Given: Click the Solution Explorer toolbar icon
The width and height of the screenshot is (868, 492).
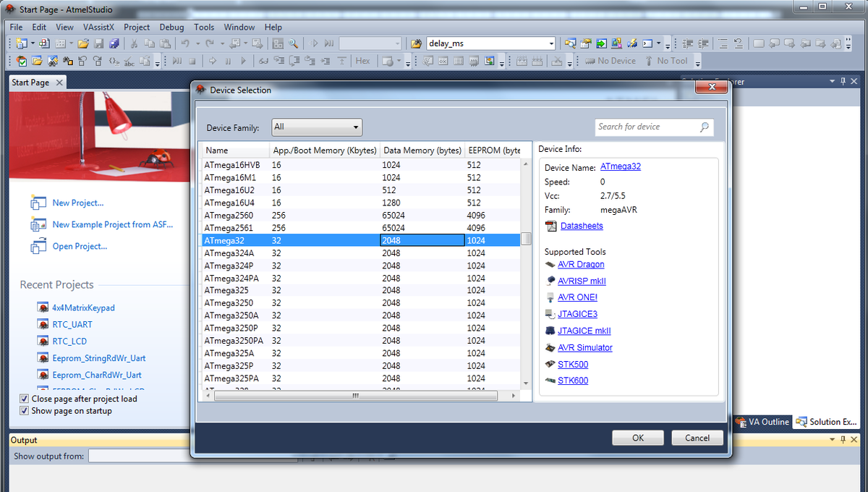Looking at the screenshot, I should (x=570, y=43).
